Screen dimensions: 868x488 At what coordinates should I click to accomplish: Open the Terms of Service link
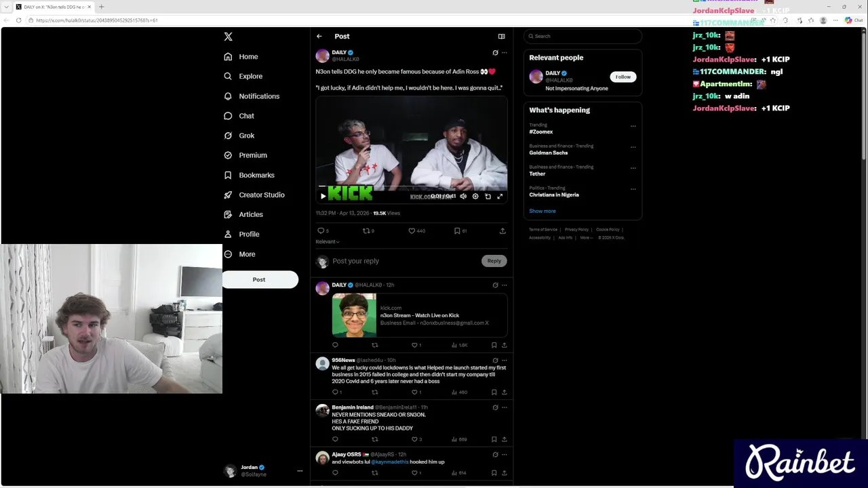pyautogui.click(x=543, y=230)
